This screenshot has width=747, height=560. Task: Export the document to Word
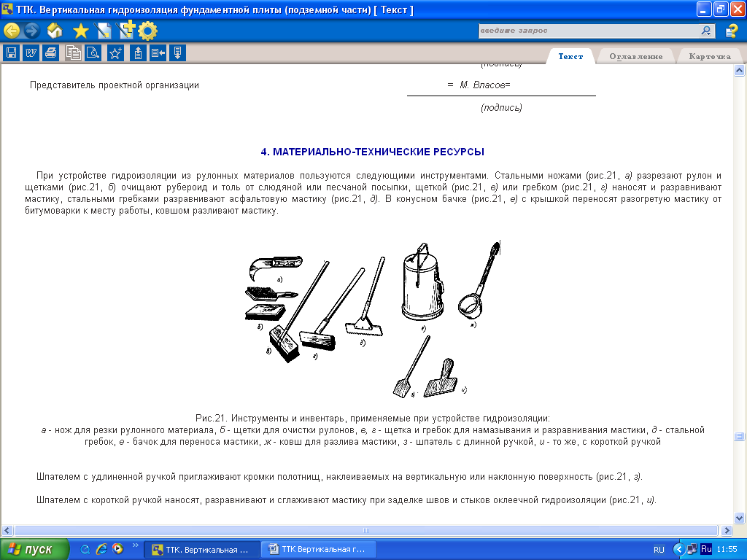[31, 52]
